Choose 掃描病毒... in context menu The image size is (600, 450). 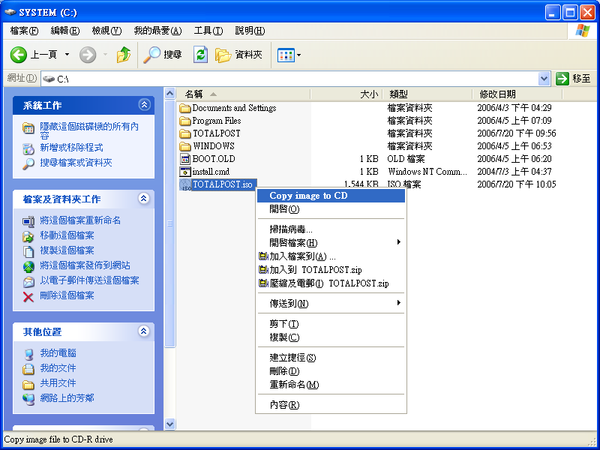click(331, 230)
